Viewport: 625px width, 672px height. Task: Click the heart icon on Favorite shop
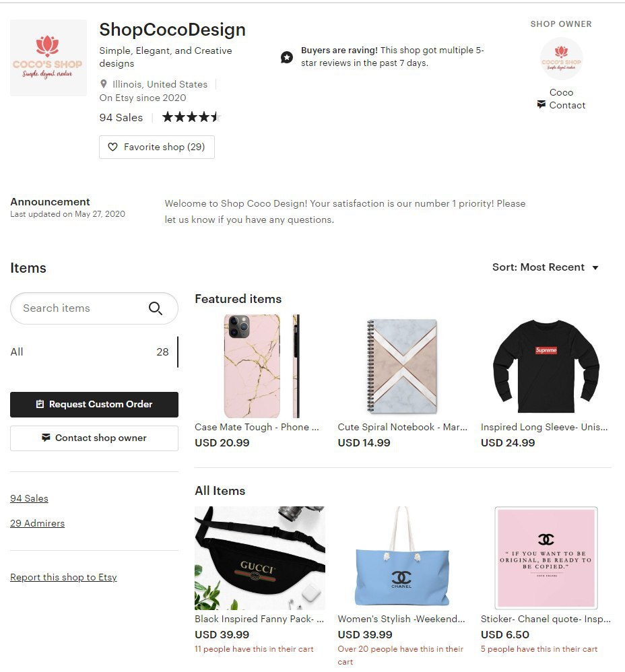112,147
